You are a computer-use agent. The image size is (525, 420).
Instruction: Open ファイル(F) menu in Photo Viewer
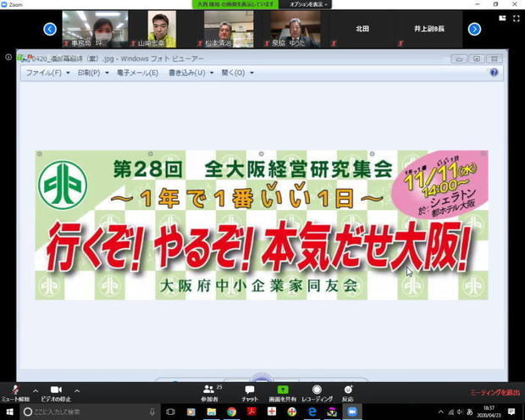point(47,73)
